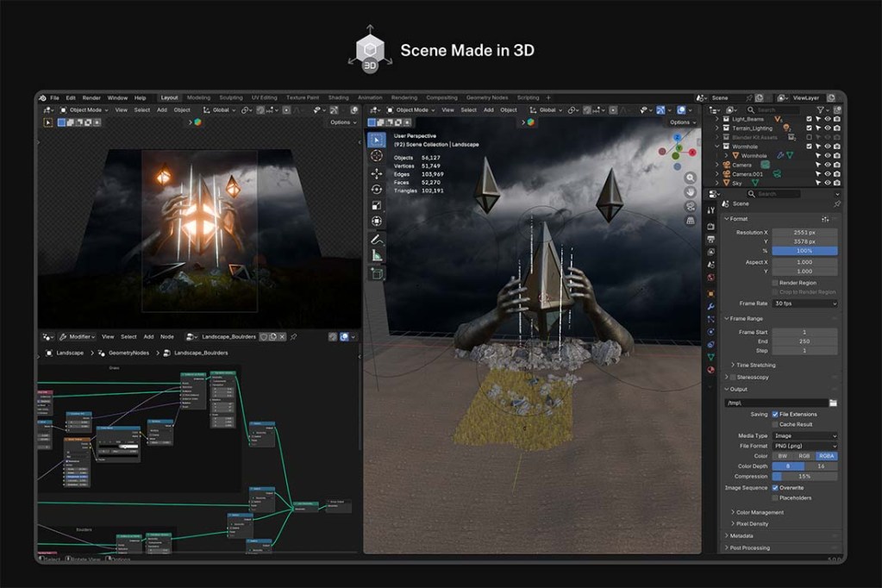The image size is (882, 588).
Task: Expand the Metadata panel
Action: (x=727, y=535)
